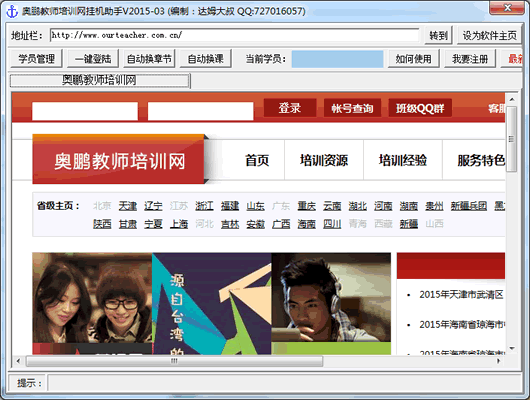Open the 天津 province link
This screenshot has width=530, height=400.
click(x=128, y=206)
